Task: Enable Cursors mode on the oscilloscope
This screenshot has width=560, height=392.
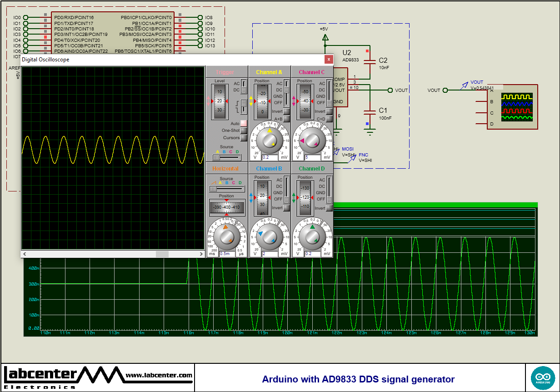Action: (244, 137)
